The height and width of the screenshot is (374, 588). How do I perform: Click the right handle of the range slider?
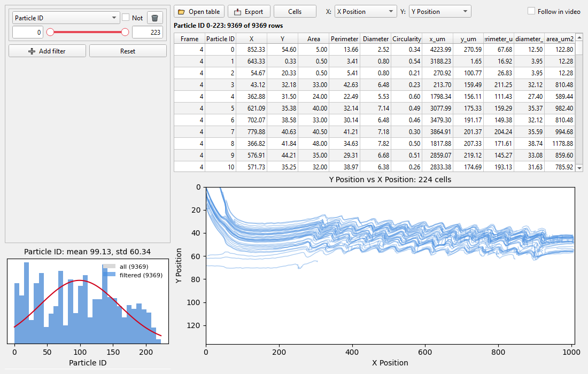pos(125,32)
